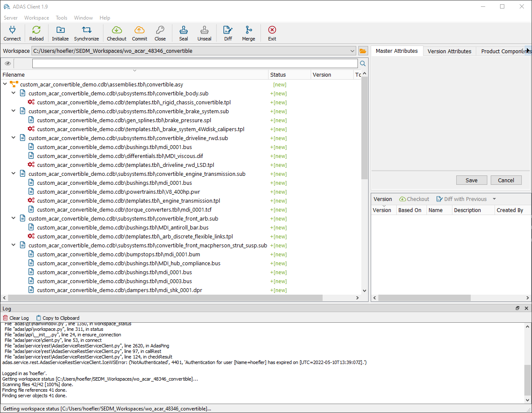Collapse the convertible_front_arb.sub node
This screenshot has width=532, height=413.
13,218
